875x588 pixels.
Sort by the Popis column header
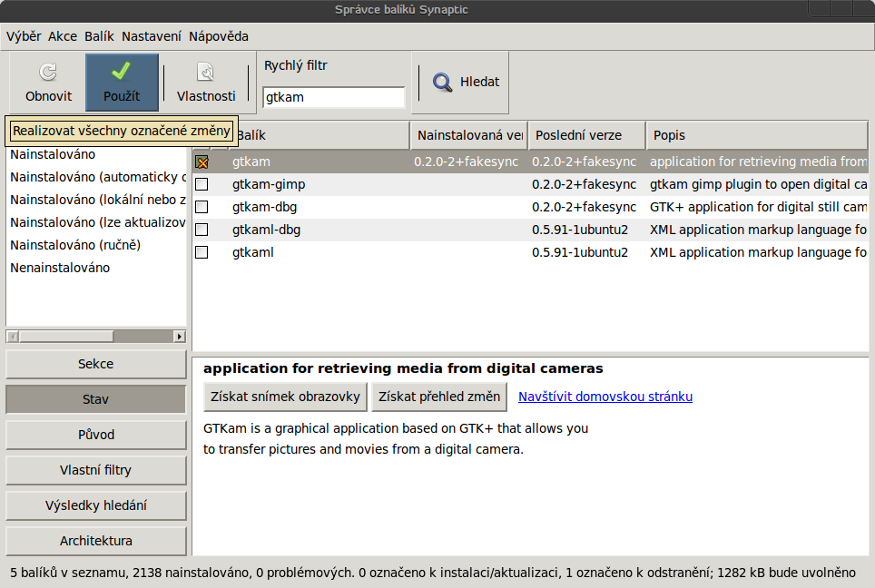[x=757, y=135]
